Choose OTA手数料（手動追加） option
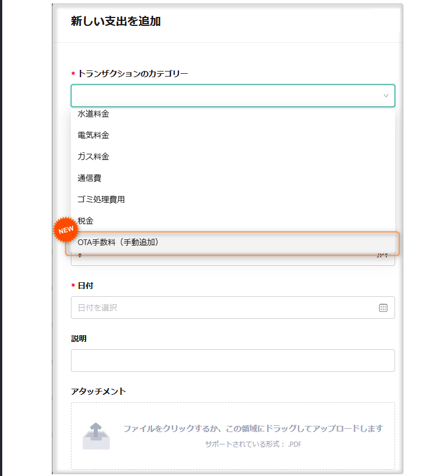 232,242
